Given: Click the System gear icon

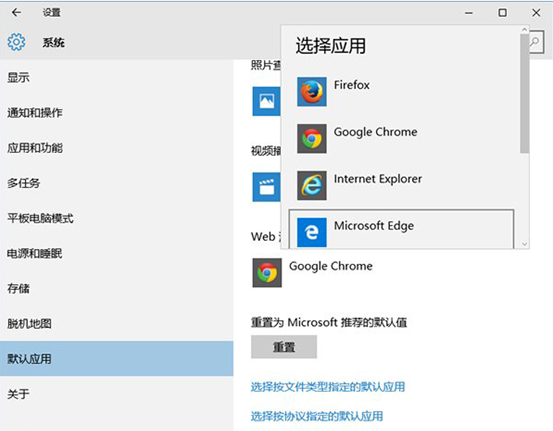Looking at the screenshot, I should pos(16,42).
